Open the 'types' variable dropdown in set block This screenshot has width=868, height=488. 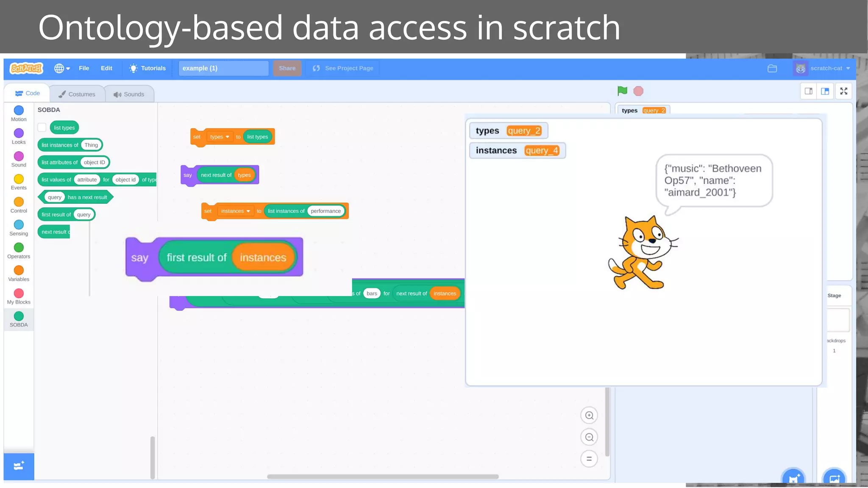click(x=220, y=137)
